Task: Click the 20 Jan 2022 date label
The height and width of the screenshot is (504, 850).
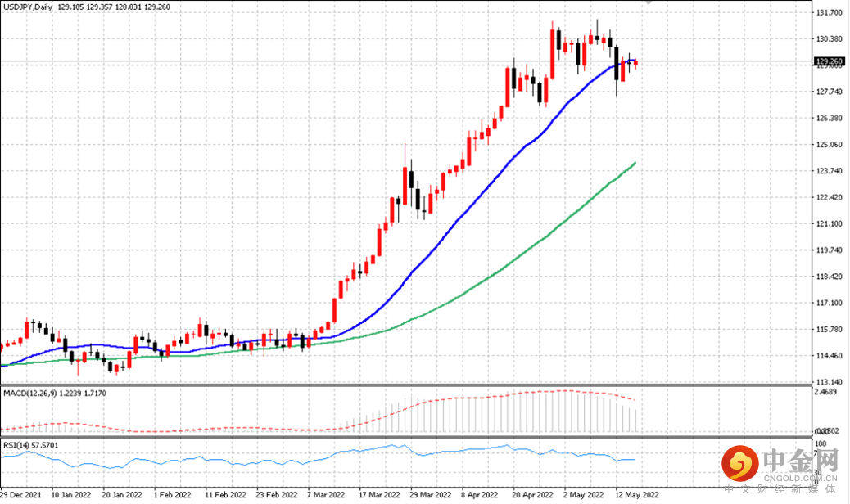Action: [x=122, y=495]
